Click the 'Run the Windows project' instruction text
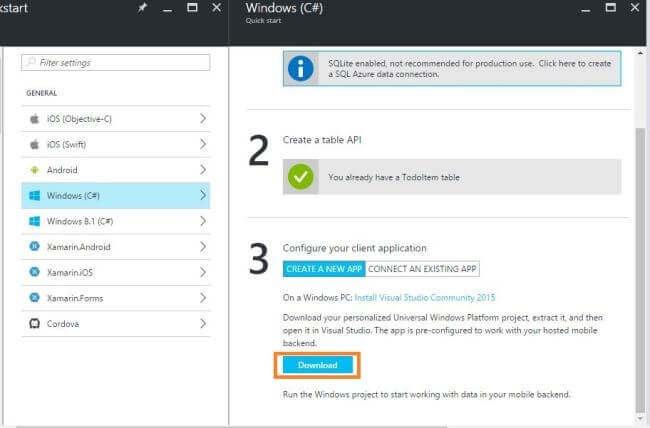 [x=426, y=394]
